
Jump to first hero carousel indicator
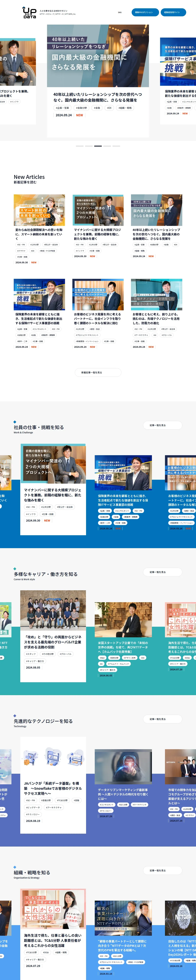[x=80, y=146]
